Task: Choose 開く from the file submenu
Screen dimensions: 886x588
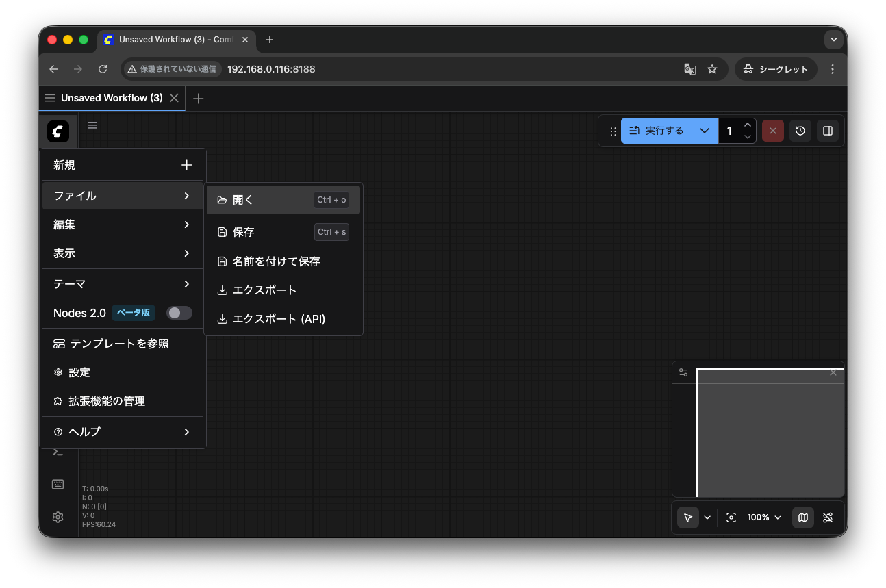Action: (x=283, y=200)
